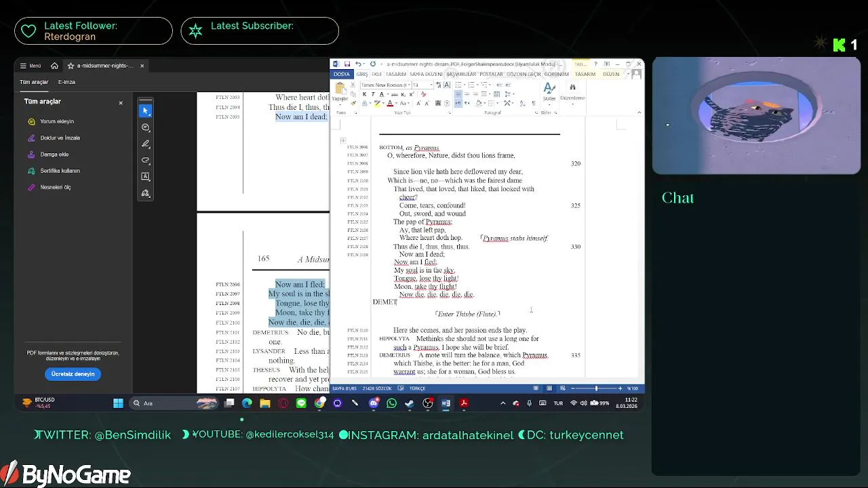This screenshot has width=868, height=488.
Task: Open the font color dropdown arrow
Action: (x=397, y=103)
